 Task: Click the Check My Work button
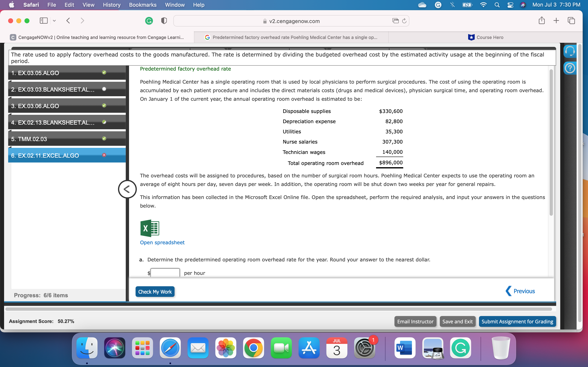click(155, 292)
